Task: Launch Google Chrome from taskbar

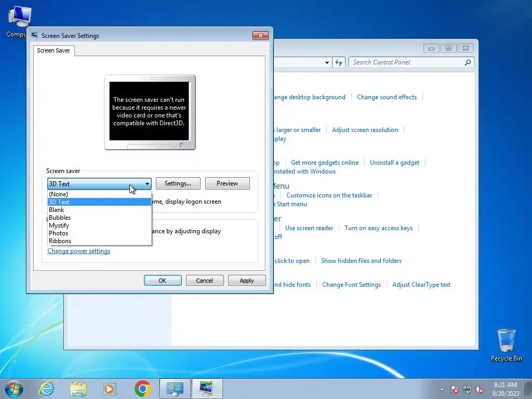Action: [142, 389]
